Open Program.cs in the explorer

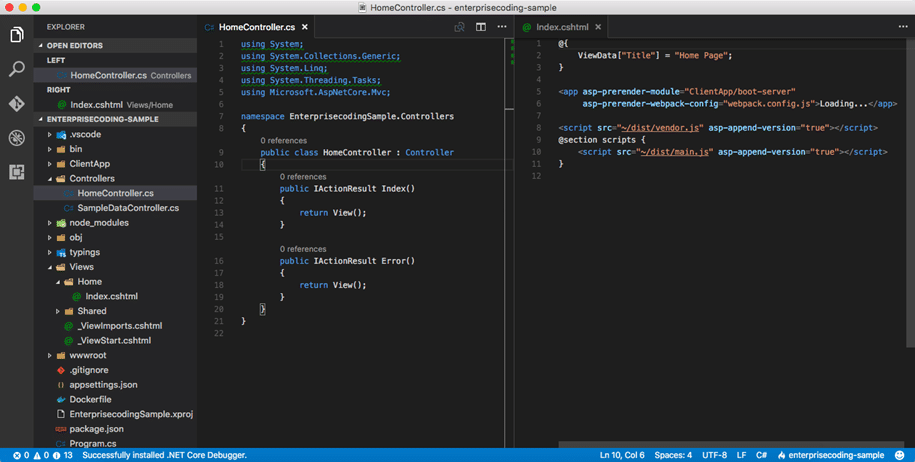pos(116,443)
